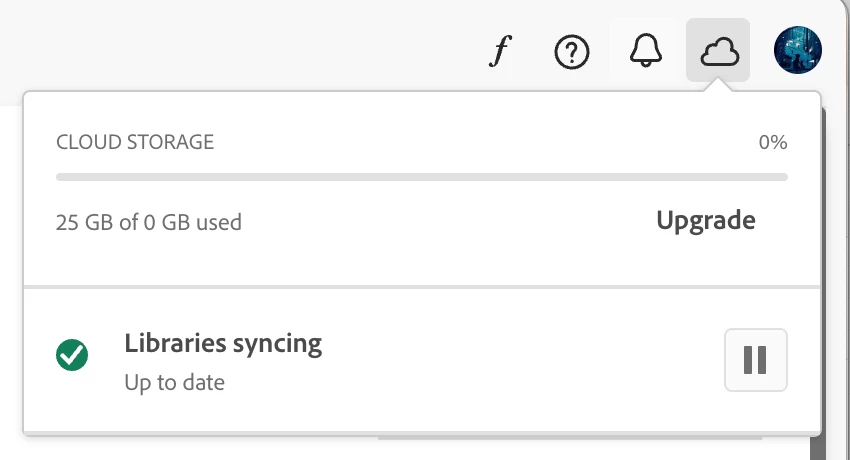
Task: Click the vertical scrollbar at window's right edge
Action: (829, 300)
